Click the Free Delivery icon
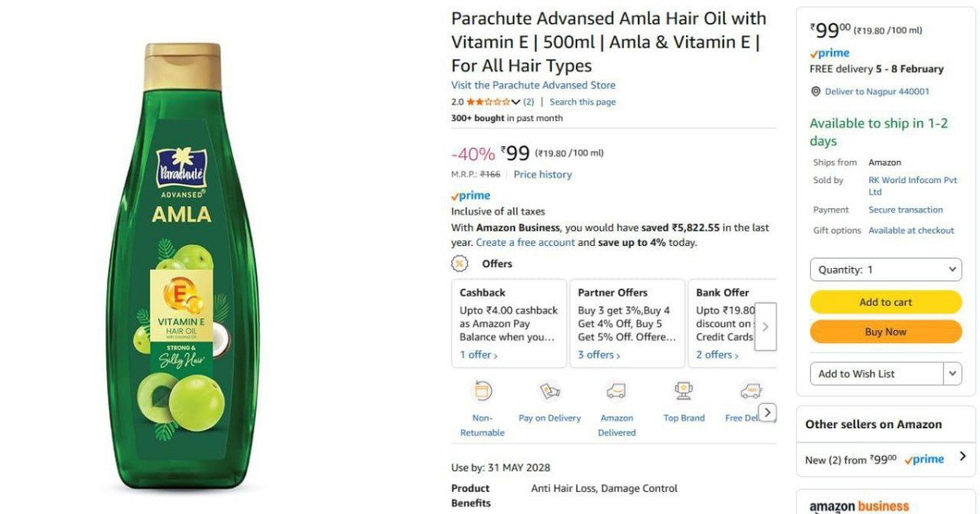 (x=750, y=391)
